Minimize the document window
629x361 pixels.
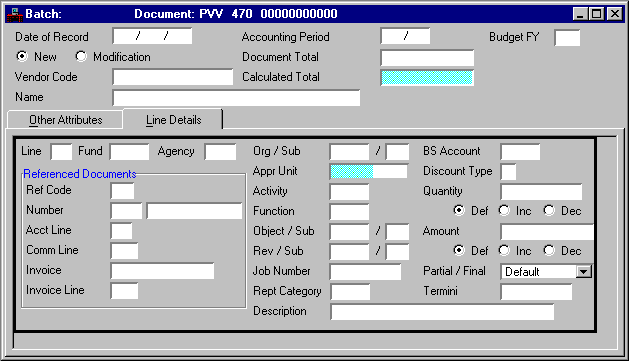coord(580,14)
